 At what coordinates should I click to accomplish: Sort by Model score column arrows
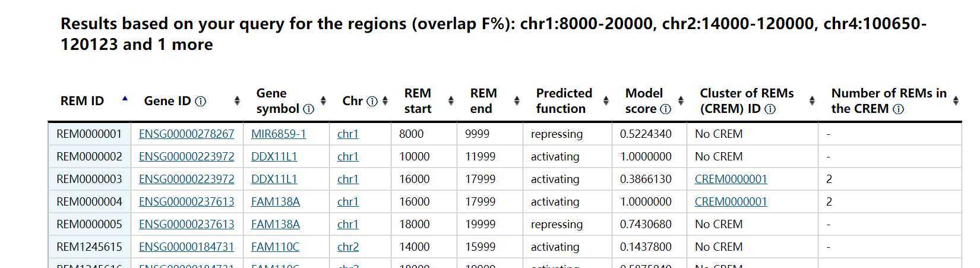(x=681, y=101)
